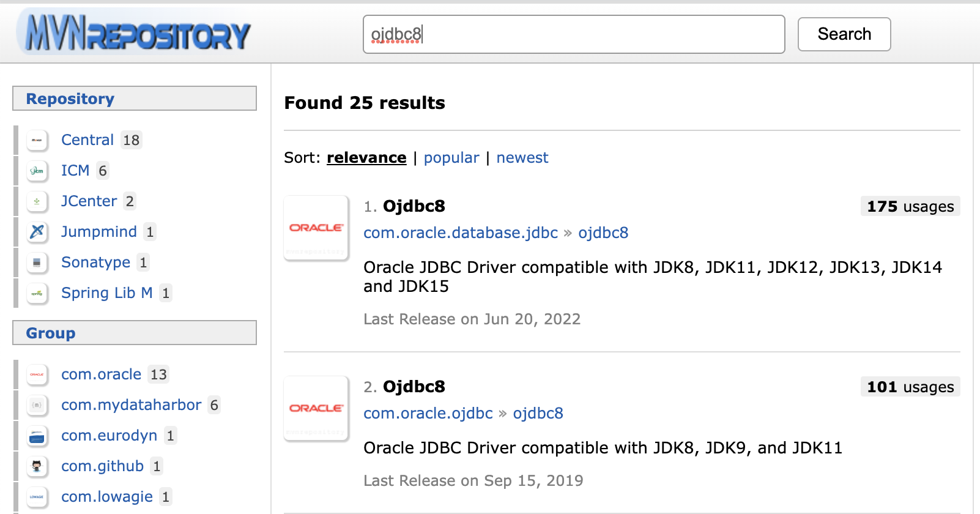
Task: Click the Central repository icon
Action: coord(37,140)
